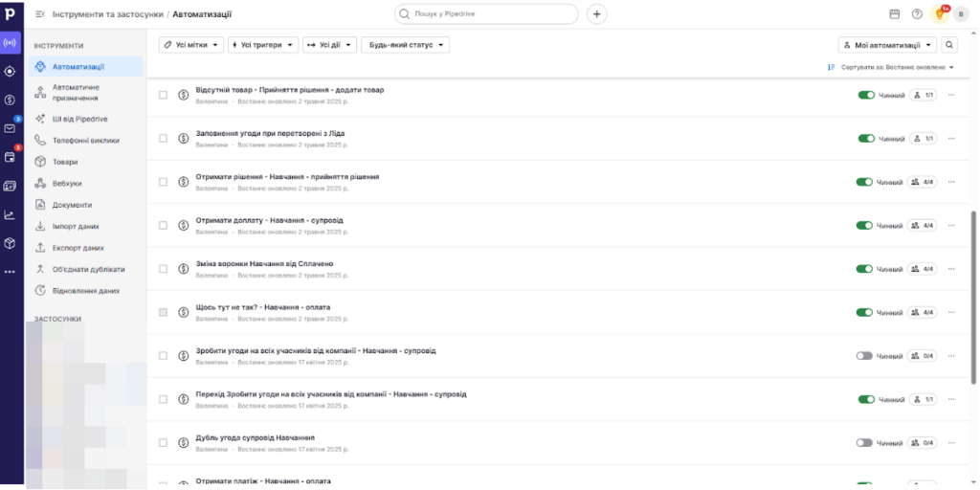Open the Будь-який статус dropdown

click(405, 45)
